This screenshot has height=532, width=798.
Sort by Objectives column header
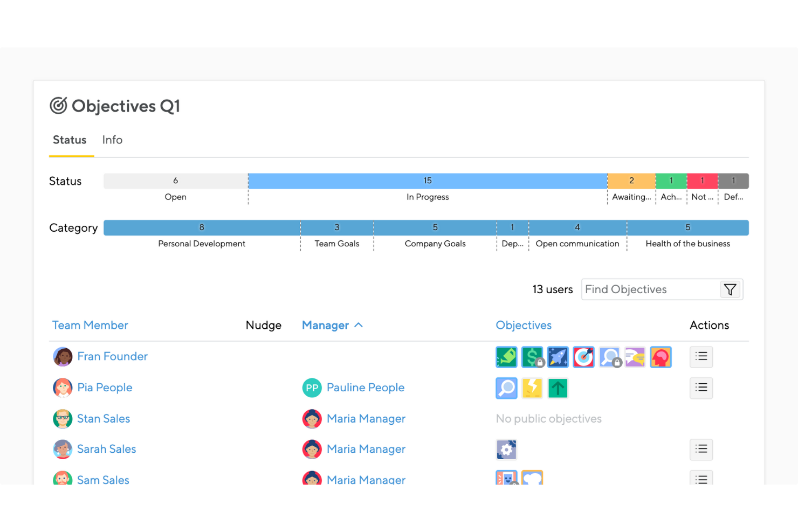[524, 325]
